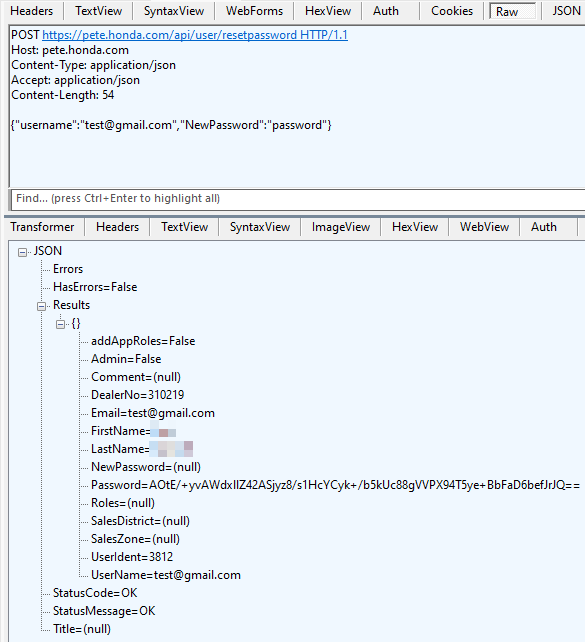Select the response SyntaxView tab

pos(260,227)
